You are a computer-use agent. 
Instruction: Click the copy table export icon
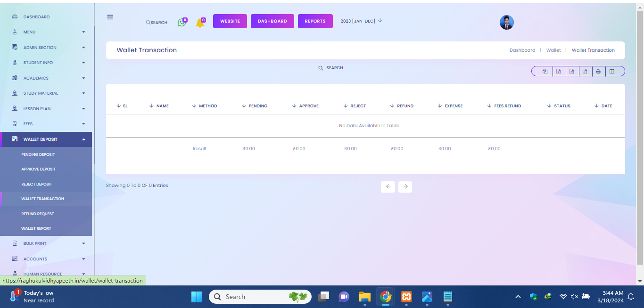pyautogui.click(x=545, y=72)
